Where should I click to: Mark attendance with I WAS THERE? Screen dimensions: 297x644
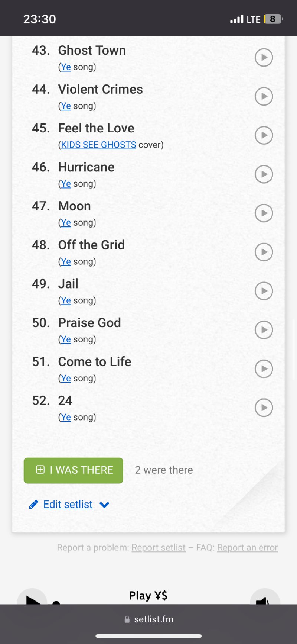coord(74,470)
